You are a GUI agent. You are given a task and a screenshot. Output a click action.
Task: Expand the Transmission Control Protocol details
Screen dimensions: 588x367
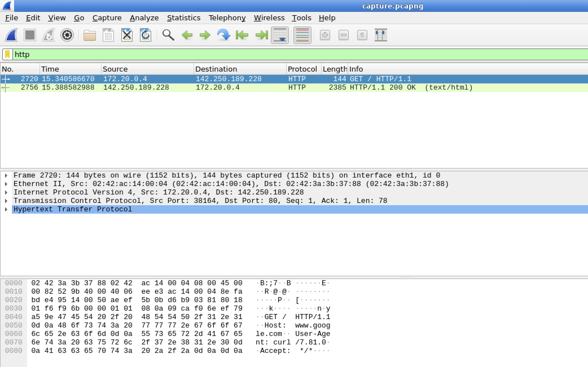click(x=6, y=200)
